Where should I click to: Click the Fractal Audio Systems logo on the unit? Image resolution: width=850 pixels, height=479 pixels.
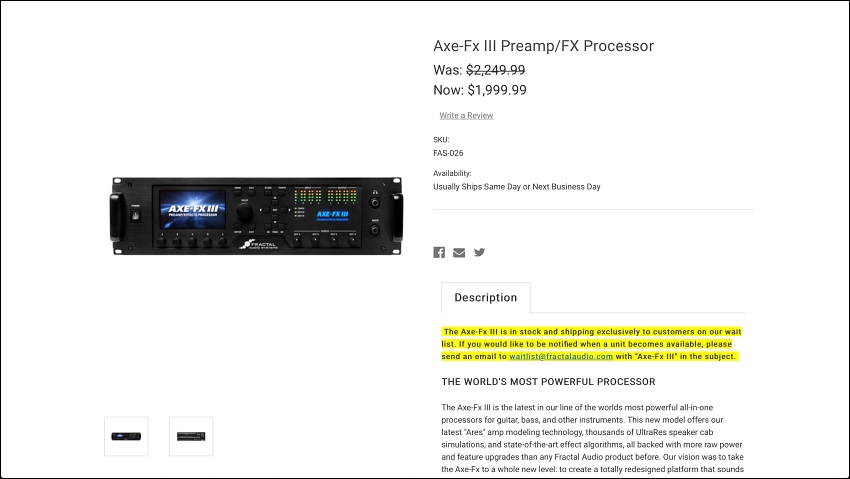tap(259, 244)
